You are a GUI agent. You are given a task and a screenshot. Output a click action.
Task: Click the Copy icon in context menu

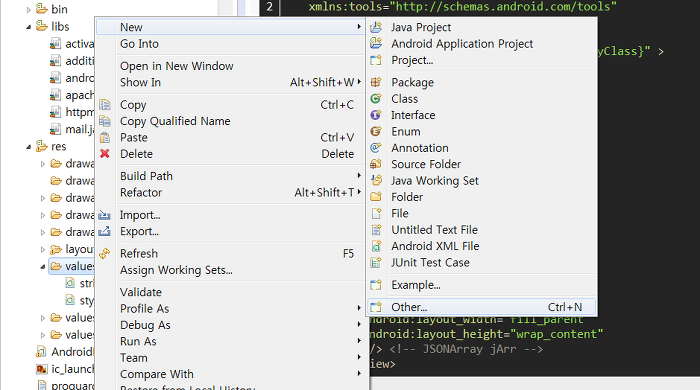(104, 105)
